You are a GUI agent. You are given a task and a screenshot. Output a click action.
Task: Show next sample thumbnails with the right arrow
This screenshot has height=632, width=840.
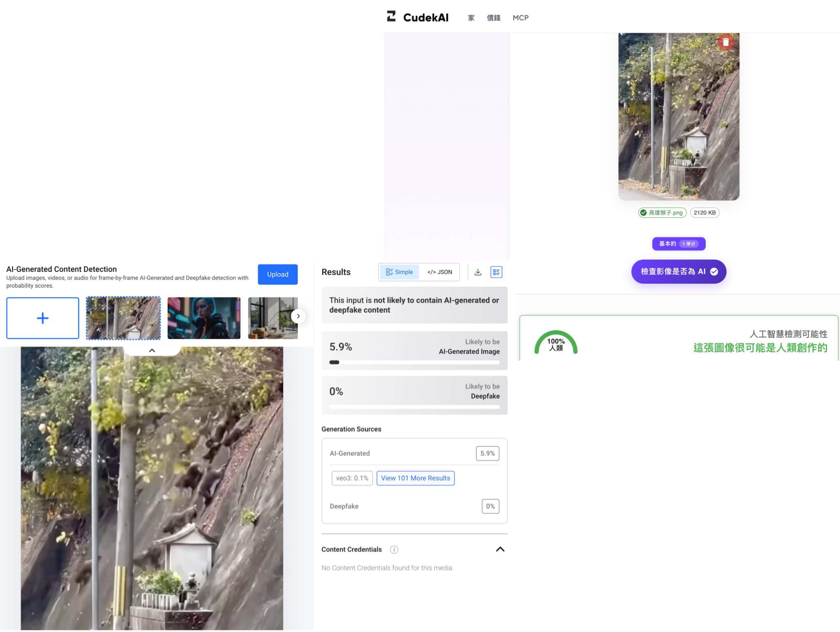298,316
